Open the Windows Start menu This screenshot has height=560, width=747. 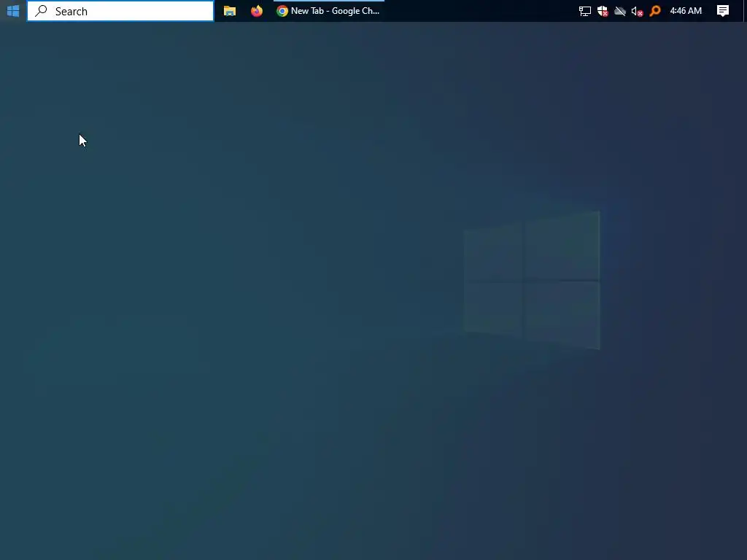13,10
